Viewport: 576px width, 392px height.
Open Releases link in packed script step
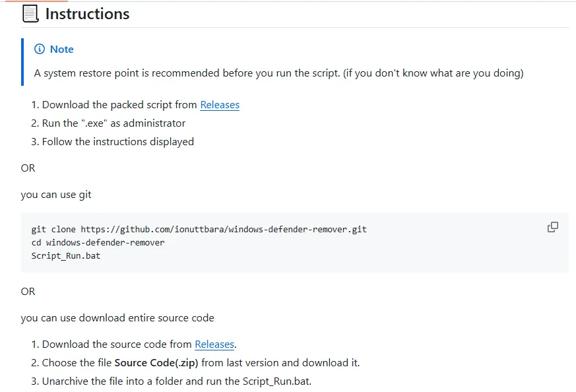point(220,105)
